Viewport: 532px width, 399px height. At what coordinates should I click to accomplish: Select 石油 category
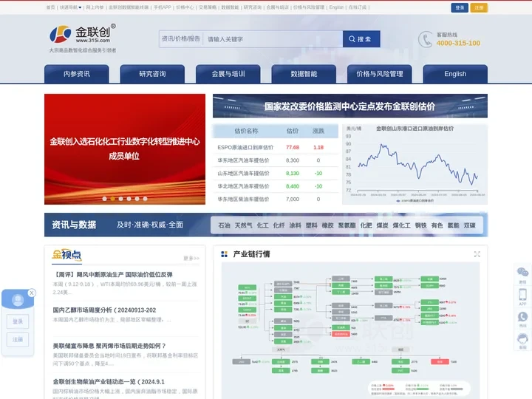[224, 225]
